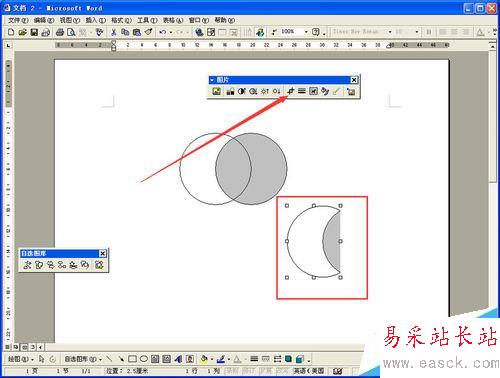Open the 100% zoom dropdown
Viewport: 500px width, 378px height.
pos(306,32)
